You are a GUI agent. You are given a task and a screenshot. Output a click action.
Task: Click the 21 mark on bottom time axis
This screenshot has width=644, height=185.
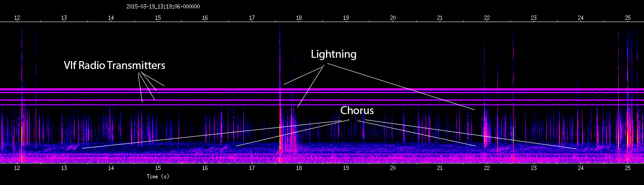440,168
